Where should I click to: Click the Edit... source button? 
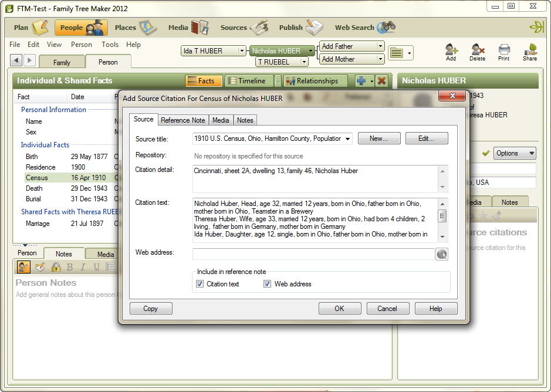[x=426, y=138]
